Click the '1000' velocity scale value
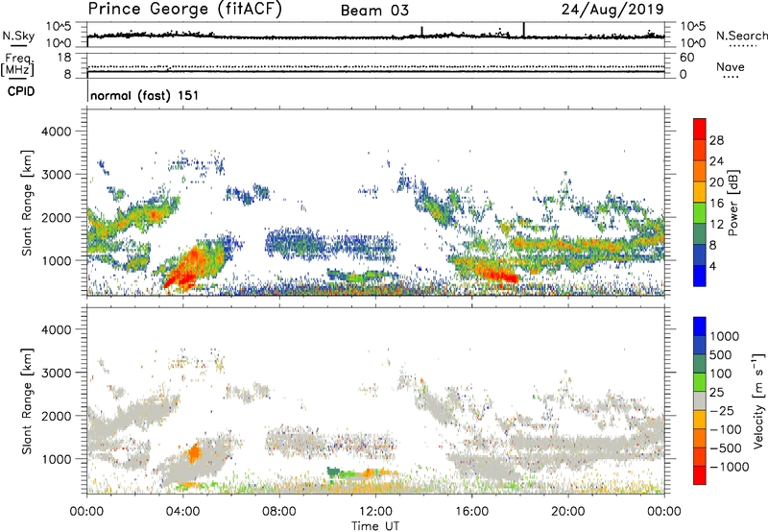 (x=725, y=336)
